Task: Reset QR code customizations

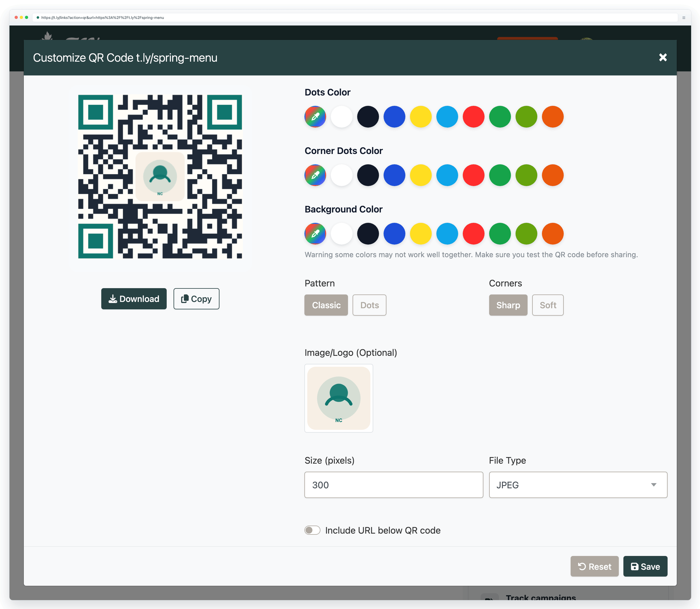Action: pos(595,566)
